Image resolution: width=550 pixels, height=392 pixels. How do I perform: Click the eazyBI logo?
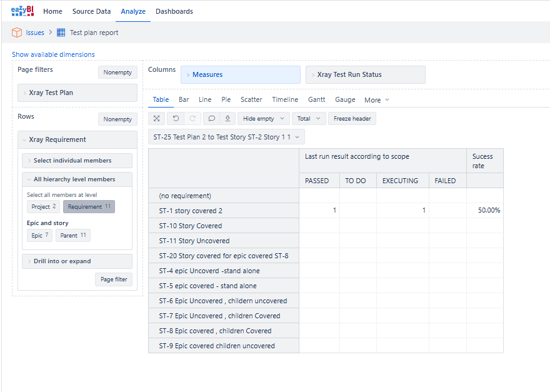pyautogui.click(x=22, y=11)
